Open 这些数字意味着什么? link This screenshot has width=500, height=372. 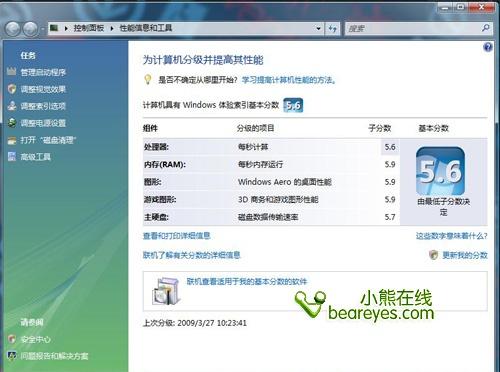click(452, 236)
